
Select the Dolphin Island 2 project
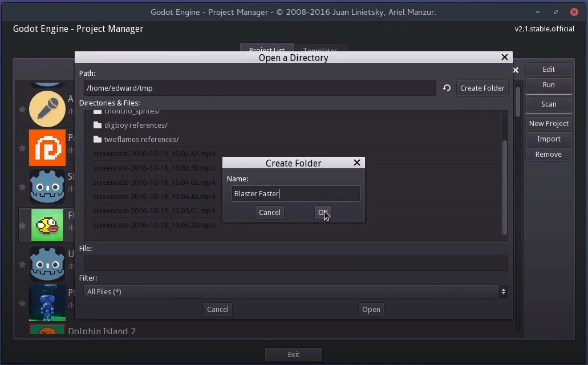[102, 331]
